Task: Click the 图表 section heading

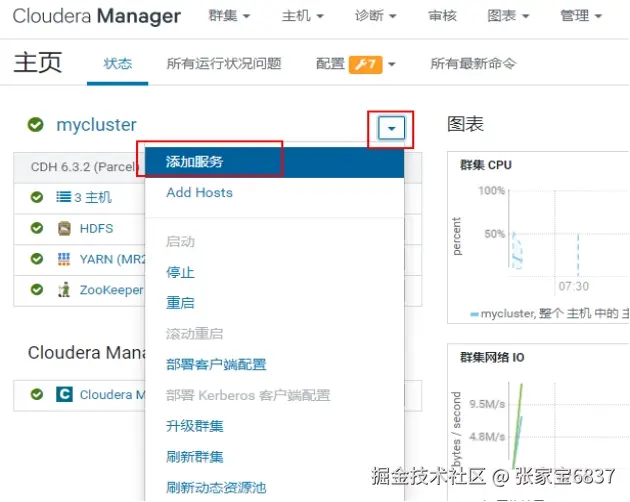Action: [465, 124]
